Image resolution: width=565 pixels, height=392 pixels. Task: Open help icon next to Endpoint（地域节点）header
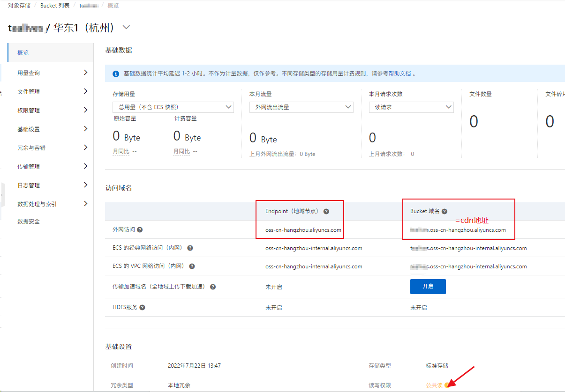click(326, 211)
